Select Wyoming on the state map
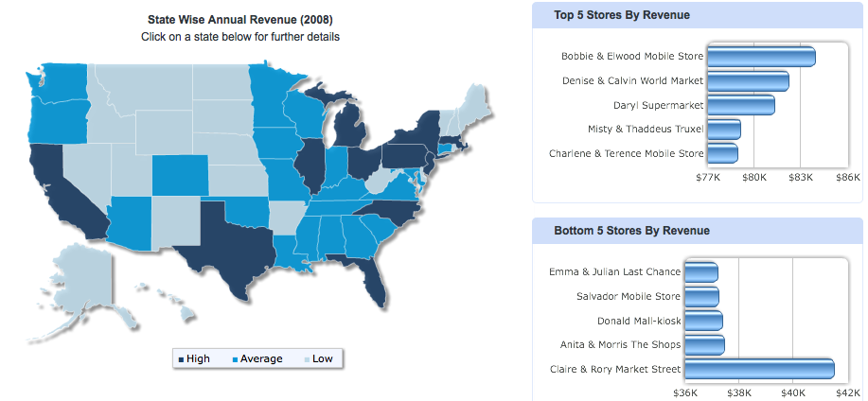Image resolution: width=868 pixels, height=401 pixels. [164, 131]
